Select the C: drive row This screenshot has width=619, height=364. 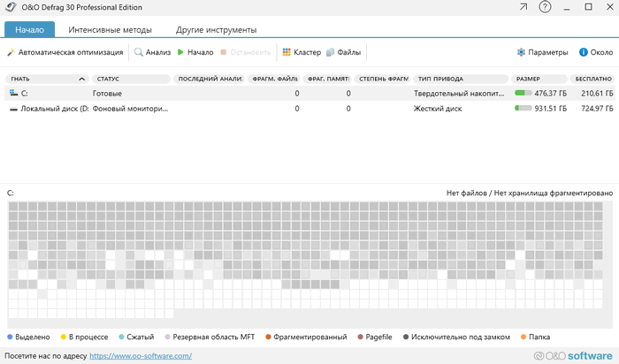tap(309, 94)
